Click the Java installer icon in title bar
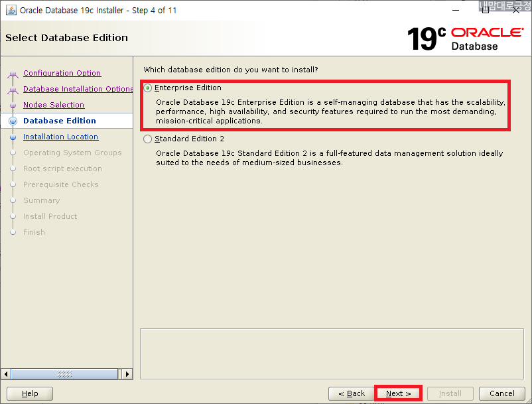Screen dimensions: 532x404 (11, 10)
